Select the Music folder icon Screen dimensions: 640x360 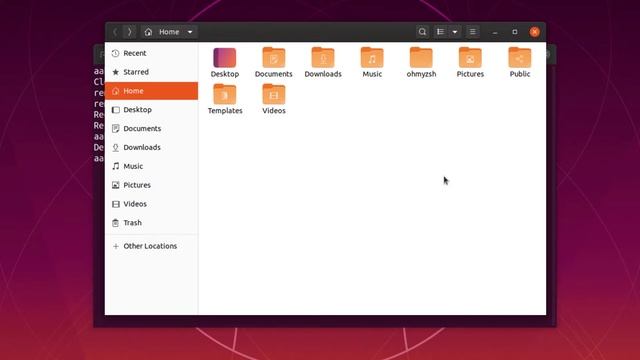[372, 58]
